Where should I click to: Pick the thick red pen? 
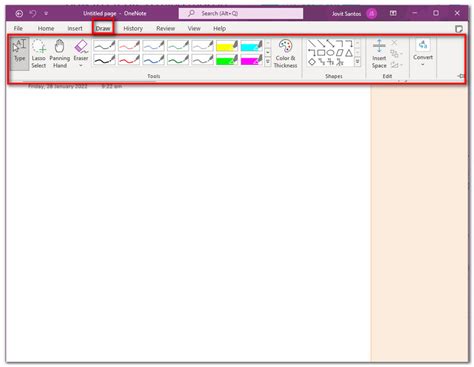(129, 60)
